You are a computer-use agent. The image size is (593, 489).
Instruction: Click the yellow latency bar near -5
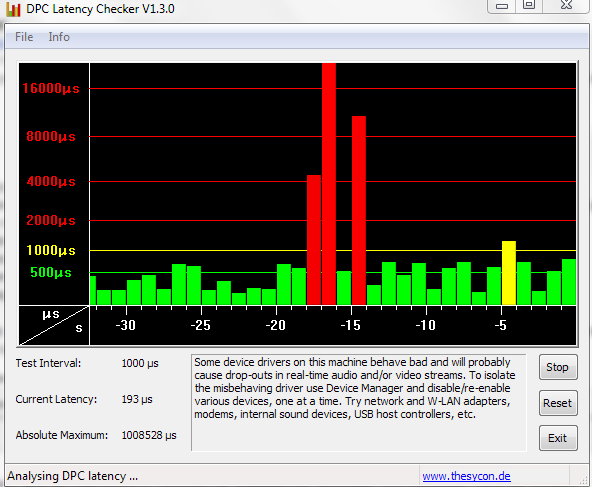(509, 273)
